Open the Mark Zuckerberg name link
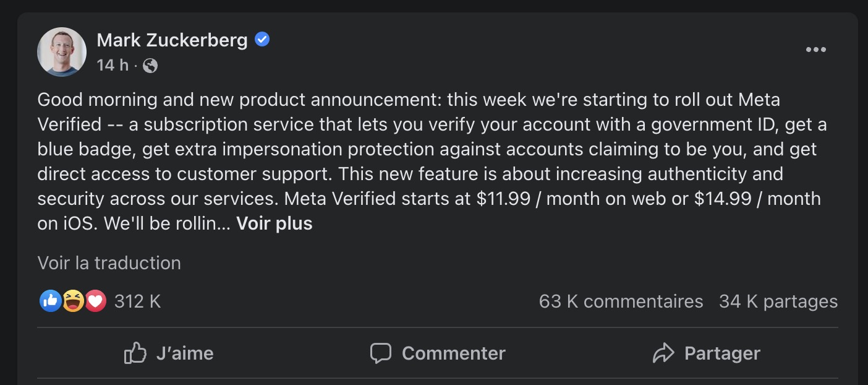 click(x=172, y=40)
